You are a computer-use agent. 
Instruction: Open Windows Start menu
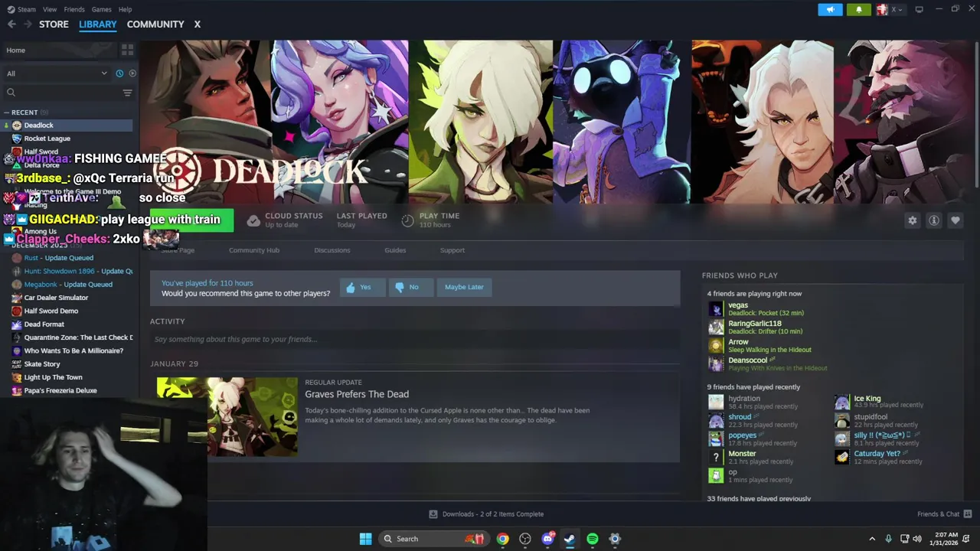366,539
